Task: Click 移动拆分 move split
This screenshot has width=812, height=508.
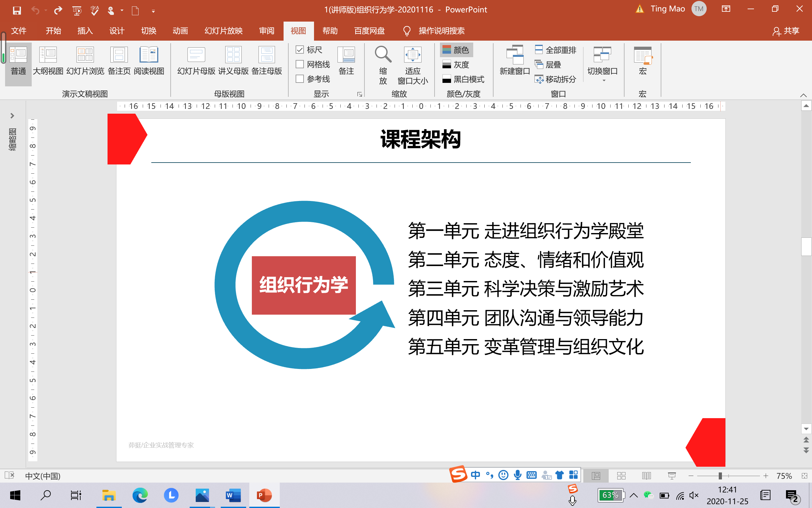Action: (556, 79)
